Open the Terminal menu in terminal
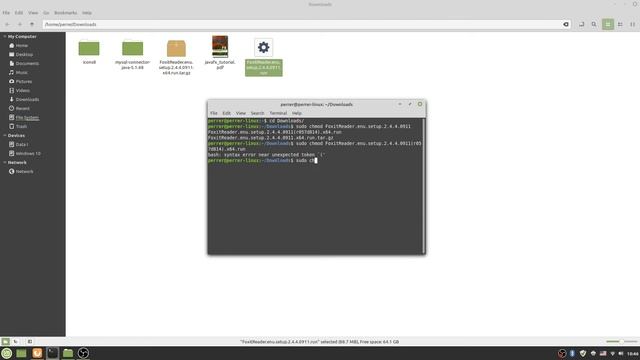 coord(278,113)
